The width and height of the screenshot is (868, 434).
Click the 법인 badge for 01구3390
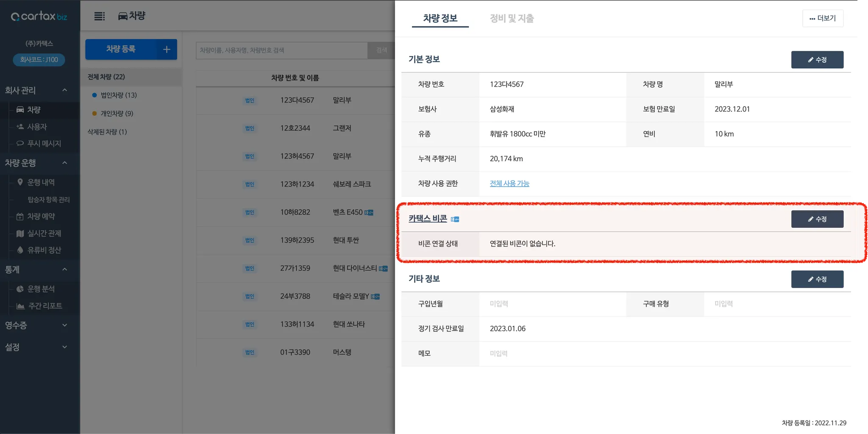coord(250,353)
